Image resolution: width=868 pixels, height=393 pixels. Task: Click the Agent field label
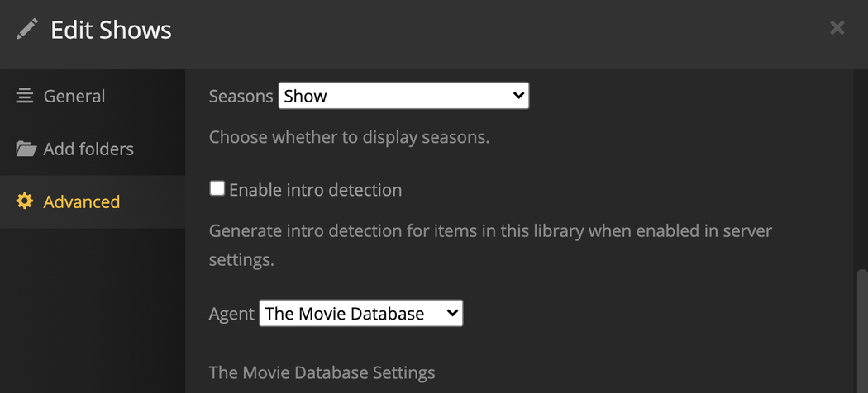point(231,315)
